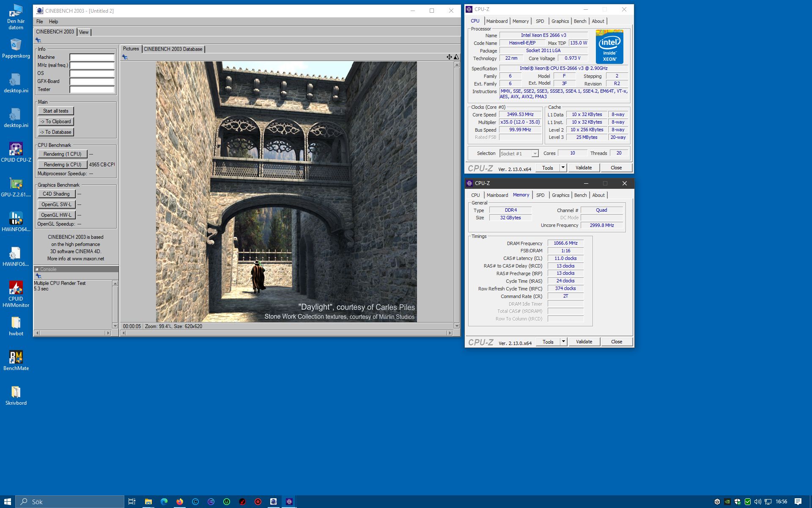This screenshot has height=508, width=812.
Task: Run the C4D Shading test
Action: pyautogui.click(x=56, y=194)
